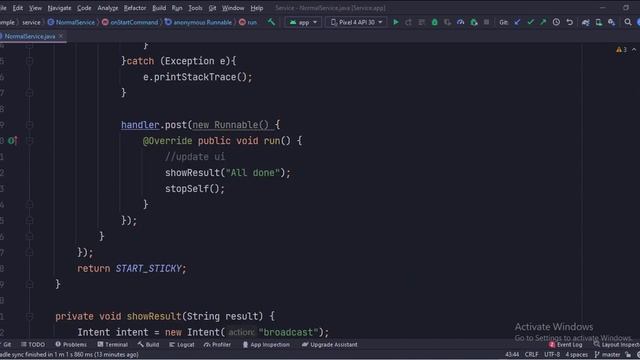The height and width of the screenshot is (360, 640).
Task: Click the 43:44 caret position status
Action: pyautogui.click(x=512, y=355)
